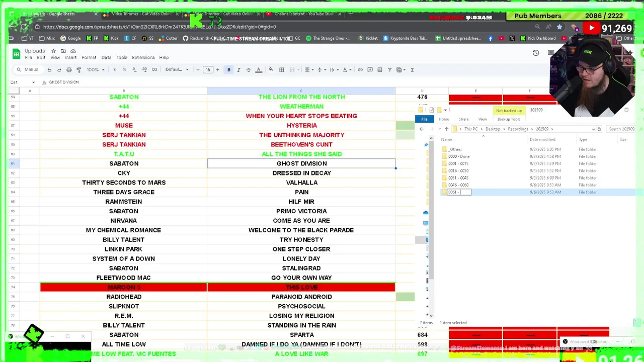Image resolution: width=644 pixels, height=362 pixels.
Task: Click the Create a filter icon
Action: [389, 70]
